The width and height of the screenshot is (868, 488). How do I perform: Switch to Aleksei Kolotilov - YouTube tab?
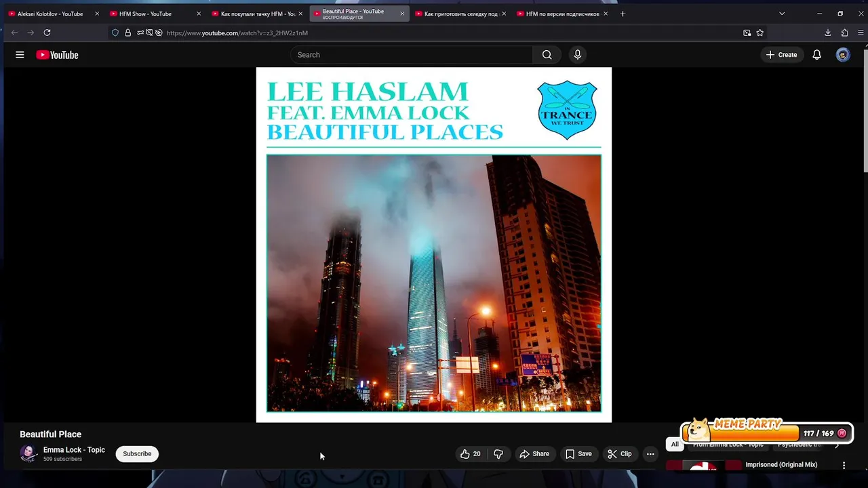(x=54, y=14)
